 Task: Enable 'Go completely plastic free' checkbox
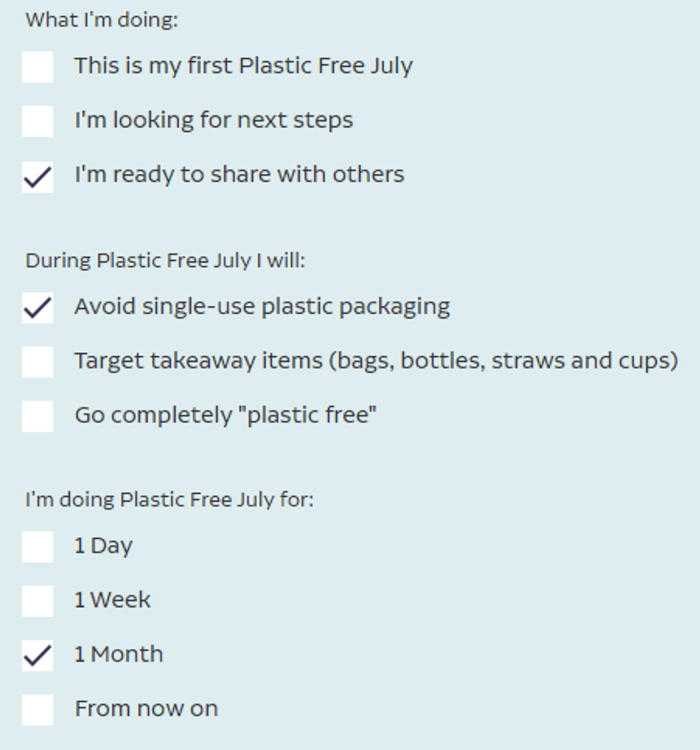click(x=37, y=416)
